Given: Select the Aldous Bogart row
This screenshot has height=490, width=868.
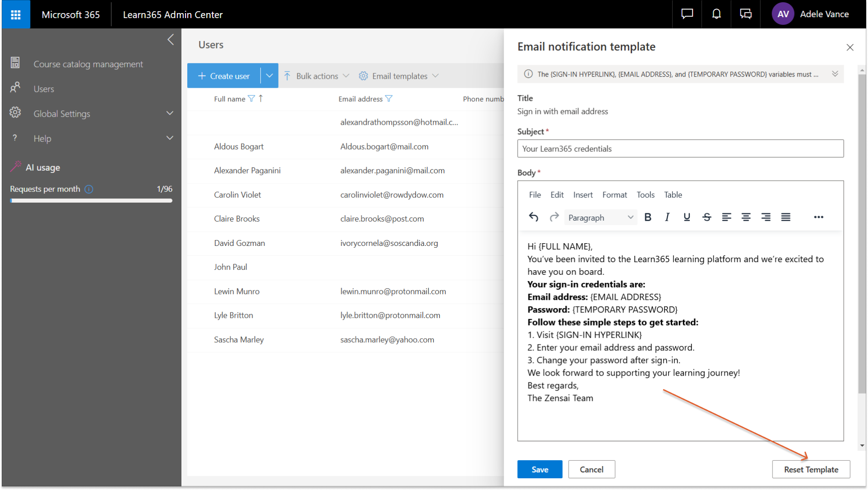Looking at the screenshot, I should click(x=345, y=146).
